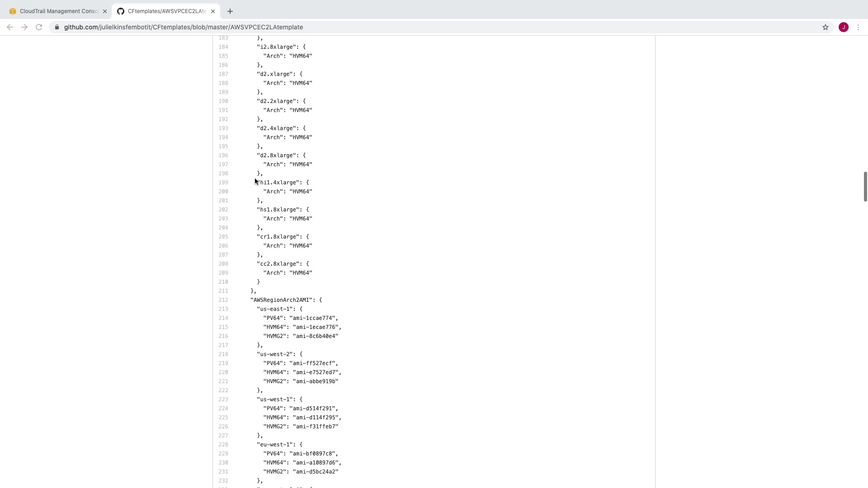
Task: Close the CloudTrail Management Console tab
Action: (x=105, y=11)
